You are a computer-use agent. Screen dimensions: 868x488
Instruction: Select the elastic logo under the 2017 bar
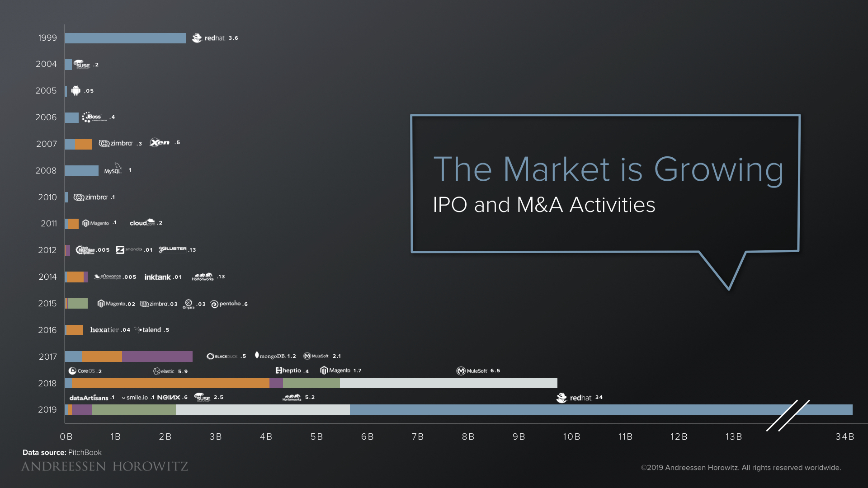[163, 371]
